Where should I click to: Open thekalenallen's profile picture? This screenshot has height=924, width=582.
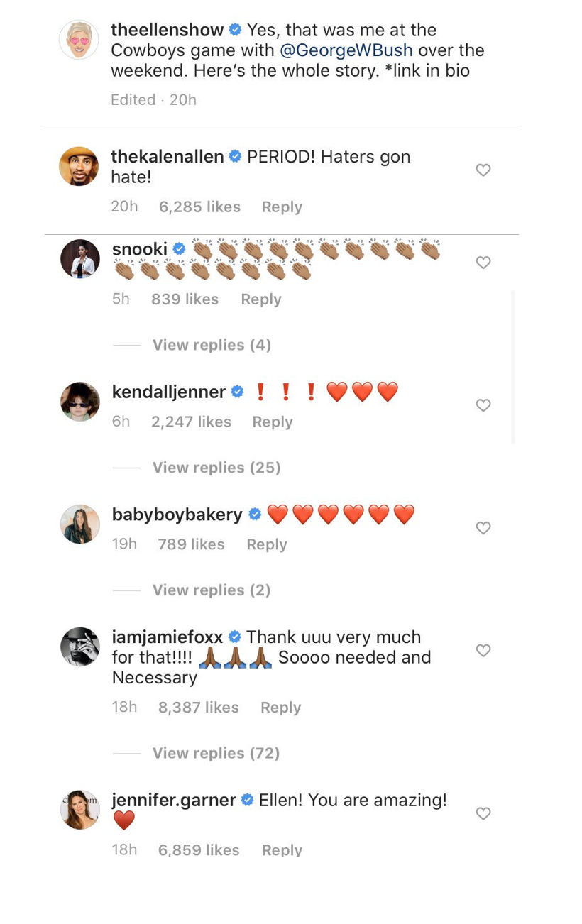(79, 167)
